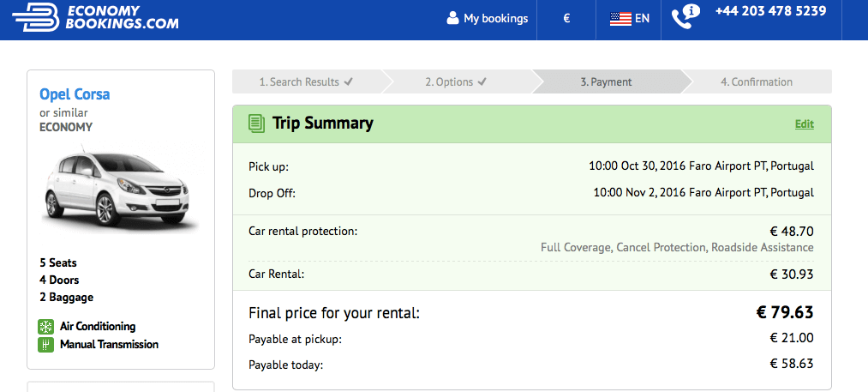
Task: Click the phone support icon
Action: 685,17
